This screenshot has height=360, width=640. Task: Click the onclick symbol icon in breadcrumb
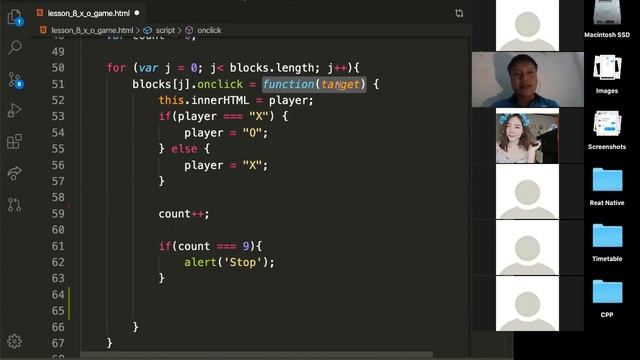(189, 30)
